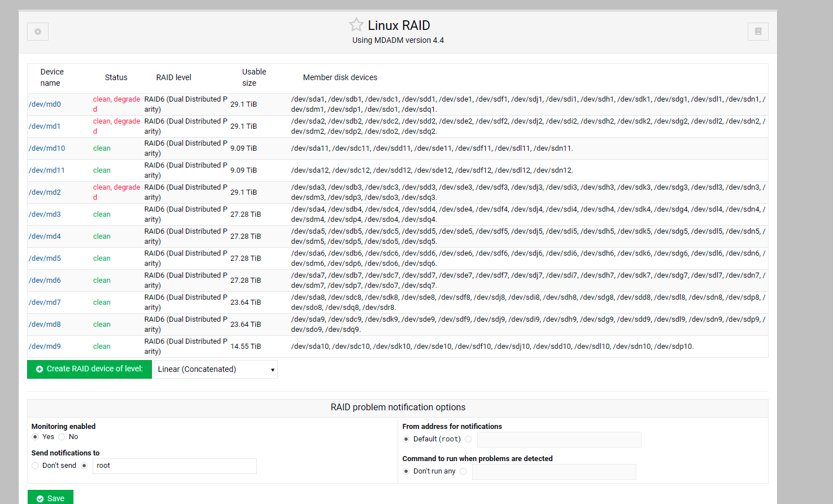Select Default (root) from address option
The height and width of the screenshot is (504, 833).
click(x=406, y=439)
